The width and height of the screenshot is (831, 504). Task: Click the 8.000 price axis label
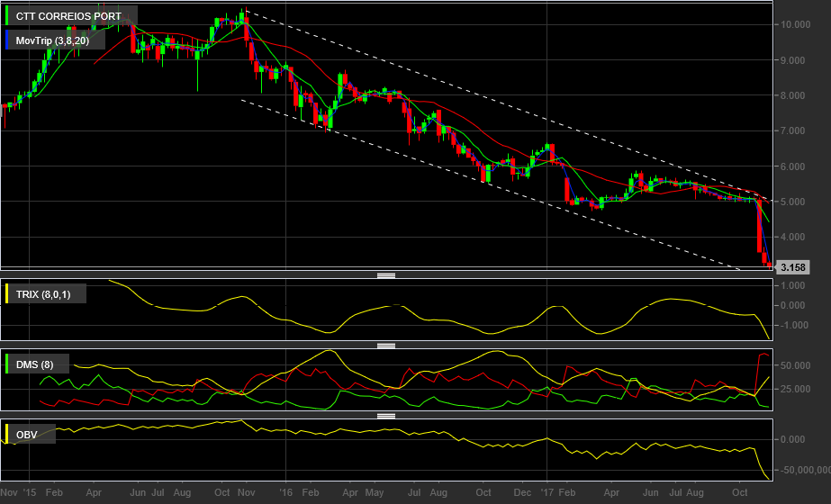(793, 96)
